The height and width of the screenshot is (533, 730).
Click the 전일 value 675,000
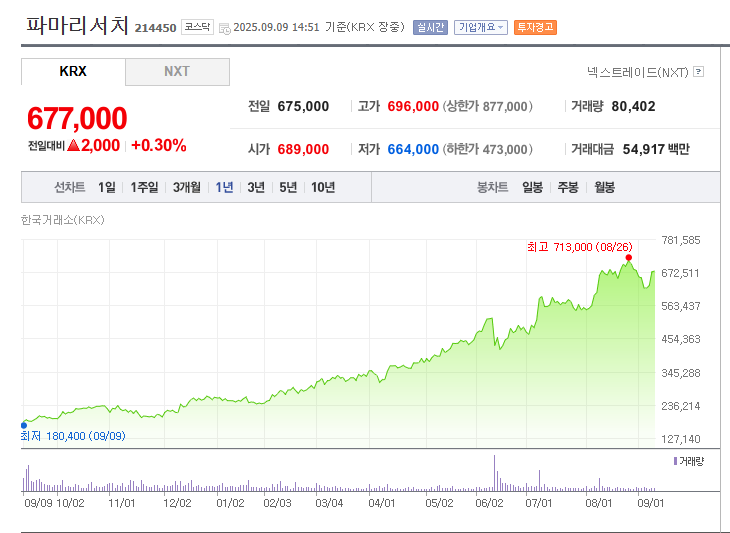[x=303, y=106]
